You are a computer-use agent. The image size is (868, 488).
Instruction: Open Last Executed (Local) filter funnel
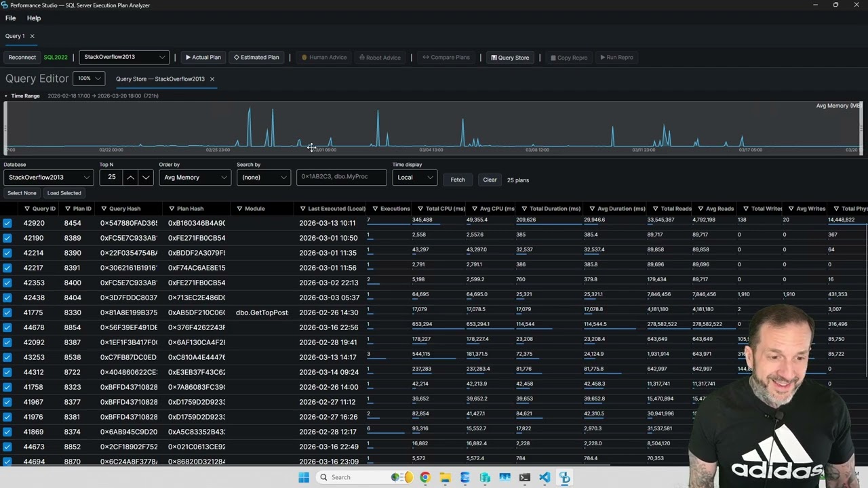point(302,209)
